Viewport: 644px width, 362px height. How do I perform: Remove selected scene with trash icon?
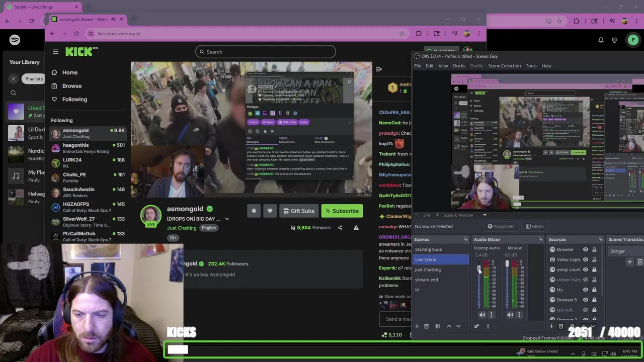426,326
